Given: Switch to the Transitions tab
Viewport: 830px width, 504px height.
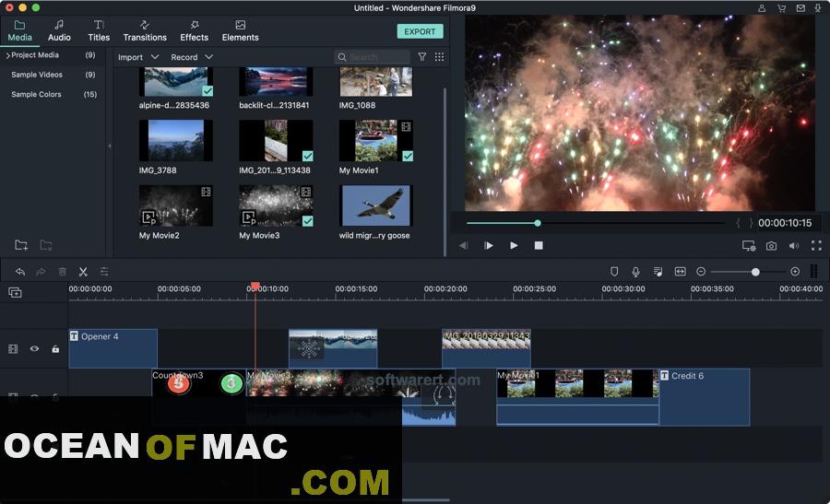Looking at the screenshot, I should [145, 31].
